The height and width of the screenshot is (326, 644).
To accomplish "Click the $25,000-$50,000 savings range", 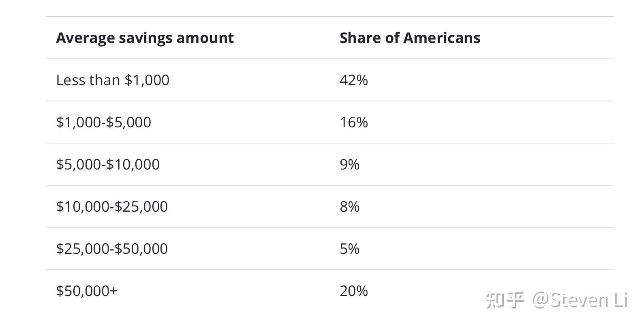I will [x=112, y=249].
